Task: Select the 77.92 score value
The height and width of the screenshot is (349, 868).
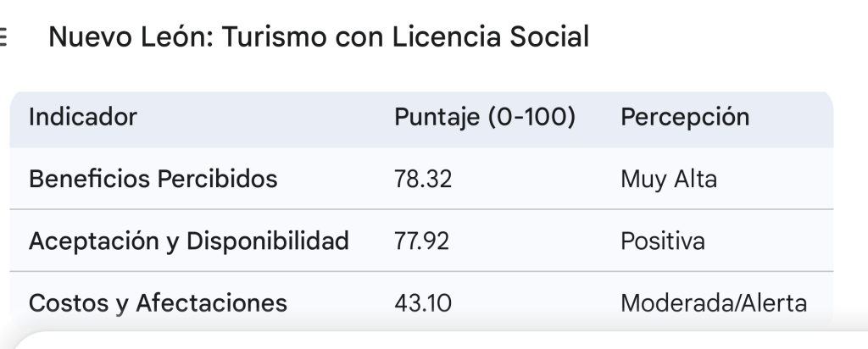Action: click(x=422, y=241)
